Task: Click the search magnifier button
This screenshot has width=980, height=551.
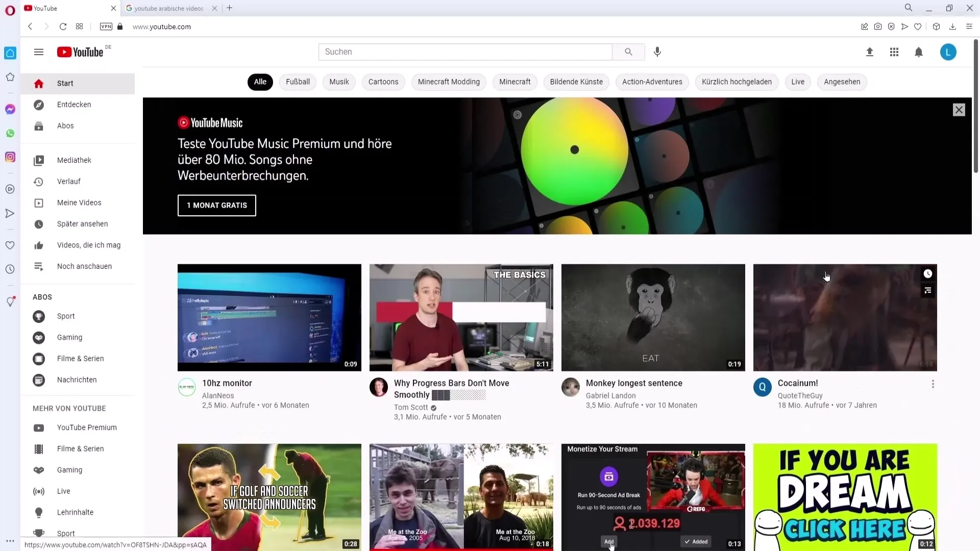Action: 628,52
